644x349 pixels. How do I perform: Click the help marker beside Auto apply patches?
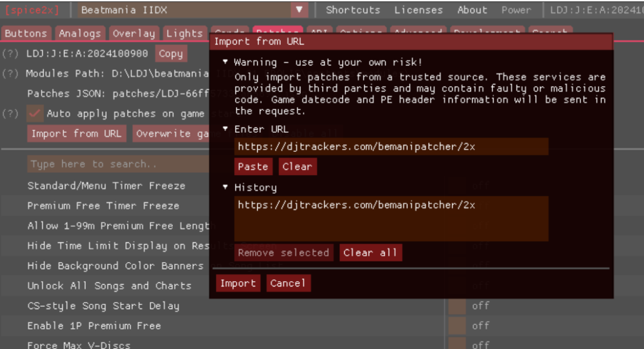(10, 114)
